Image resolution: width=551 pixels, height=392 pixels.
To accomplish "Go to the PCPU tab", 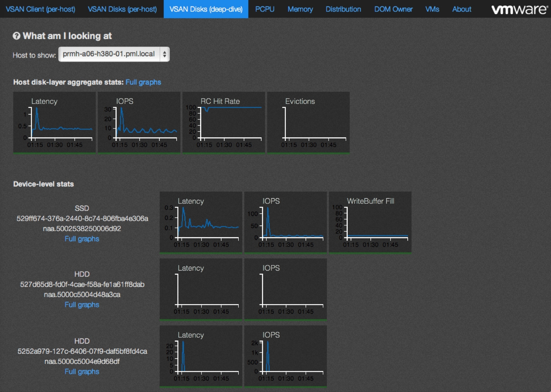I will [x=265, y=9].
